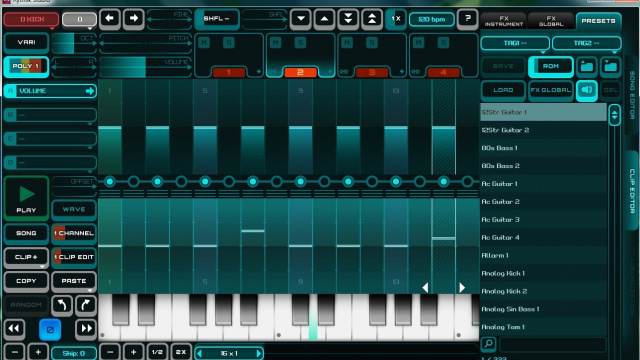
Task: Click the single up triangle transpose button
Action: [x=324, y=19]
